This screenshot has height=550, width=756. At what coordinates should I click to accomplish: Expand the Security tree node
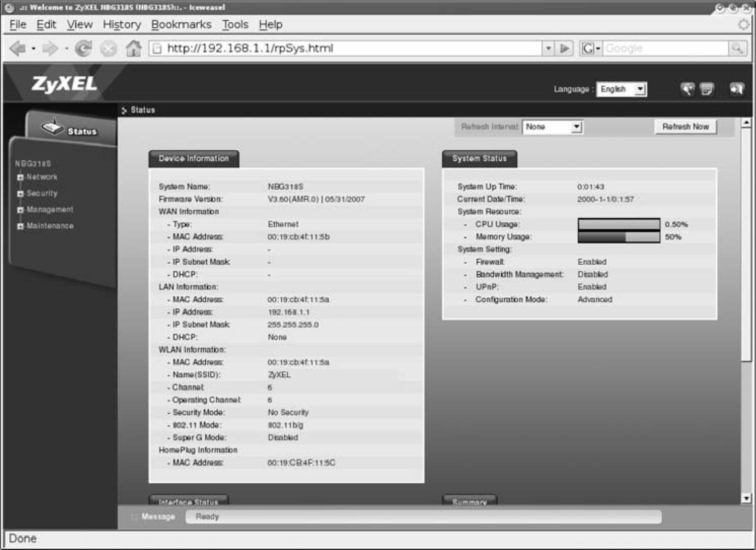pyautogui.click(x=20, y=194)
